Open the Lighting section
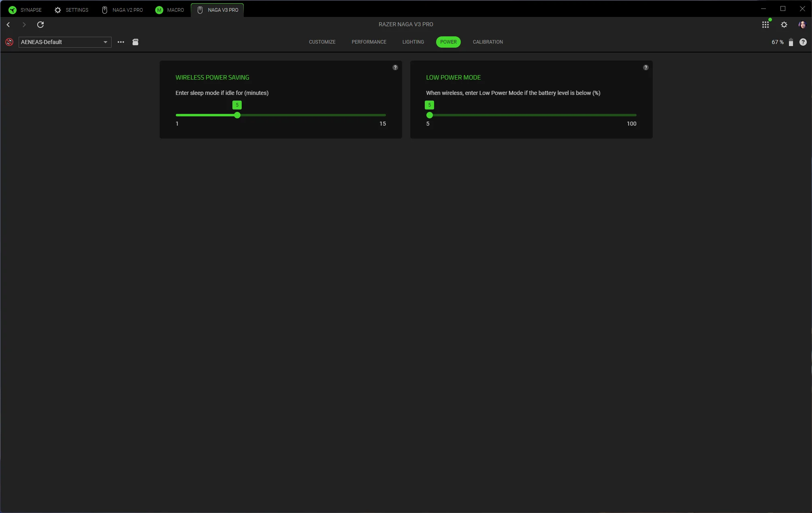Viewport: 812px width, 513px height. pos(413,42)
